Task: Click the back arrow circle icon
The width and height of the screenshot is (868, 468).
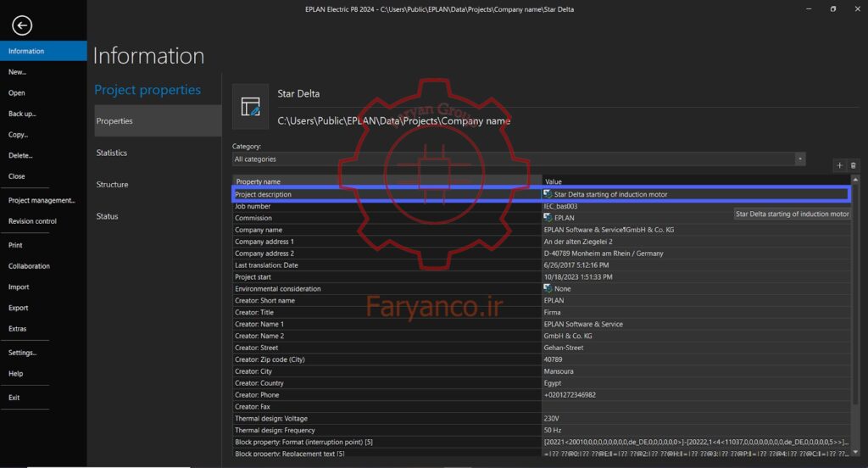Action: [x=21, y=25]
